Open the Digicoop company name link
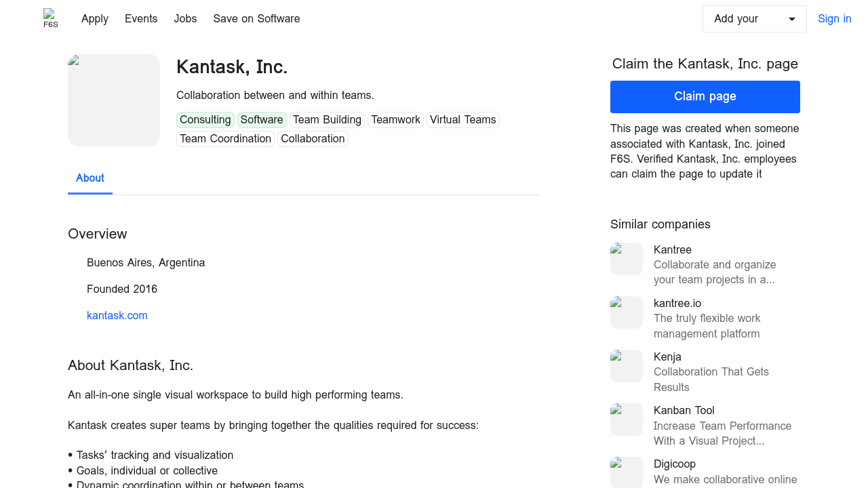The image size is (868, 488). pos(675,464)
